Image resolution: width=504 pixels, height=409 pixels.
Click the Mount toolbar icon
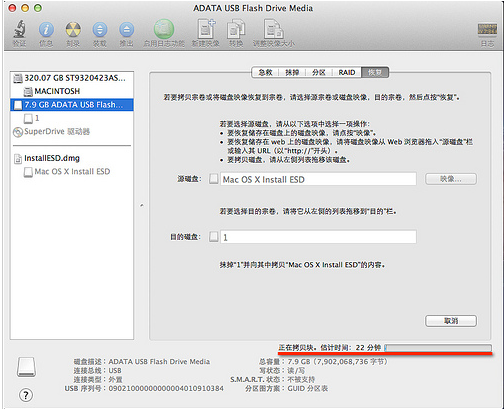(x=100, y=30)
